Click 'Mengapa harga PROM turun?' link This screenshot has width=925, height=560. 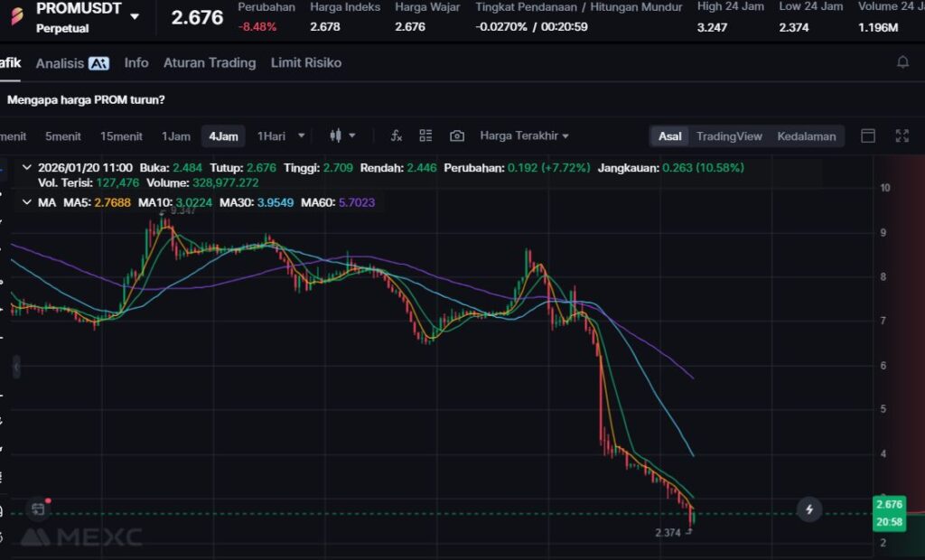click(86, 99)
